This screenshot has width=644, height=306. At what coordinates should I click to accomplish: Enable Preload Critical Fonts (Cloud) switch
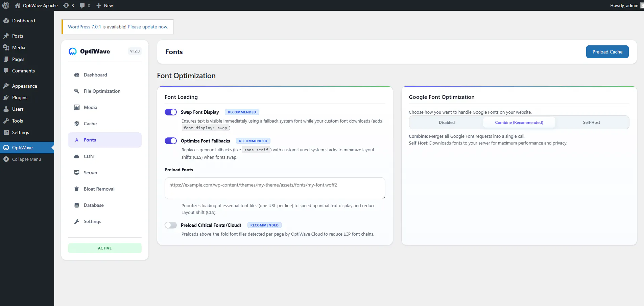click(171, 225)
